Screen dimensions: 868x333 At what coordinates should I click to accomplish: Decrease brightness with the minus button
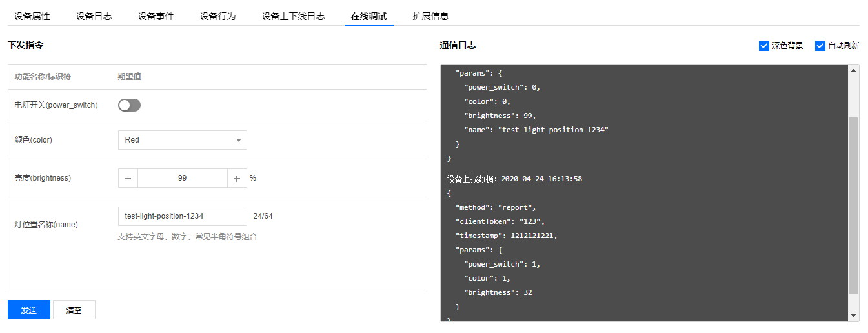(128, 178)
